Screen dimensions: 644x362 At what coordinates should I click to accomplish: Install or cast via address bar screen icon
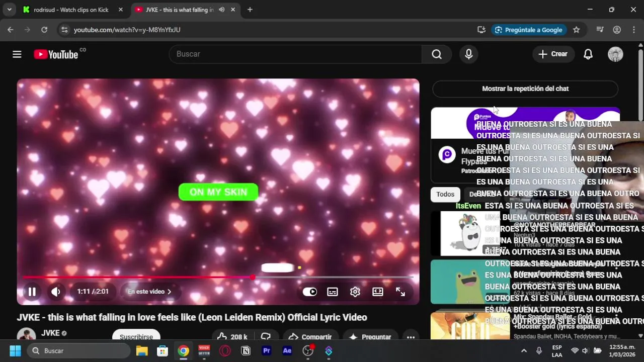pyautogui.click(x=481, y=30)
